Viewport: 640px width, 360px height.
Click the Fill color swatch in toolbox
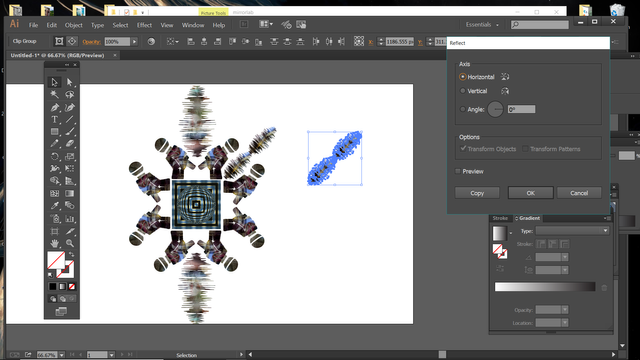pos(56,260)
